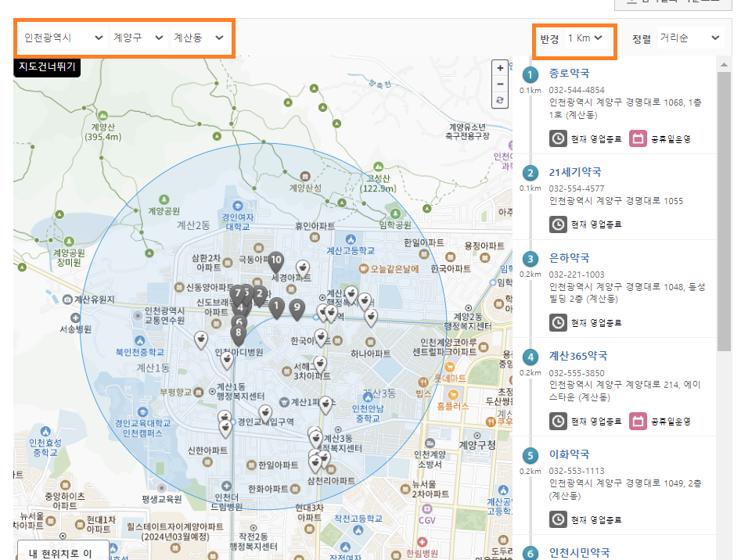Click the map refresh icon below zoom controls
This screenshot has height=560, width=741.
pos(499,99)
